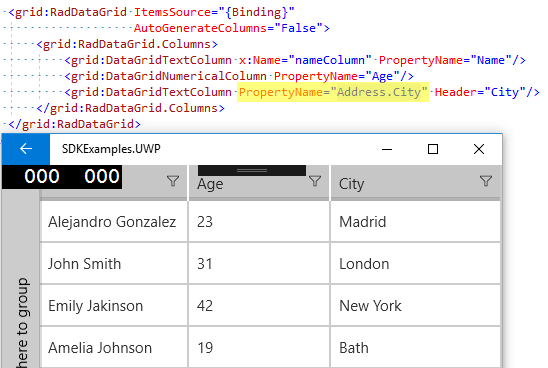548x368 pixels.
Task: Select the Alejandro Gonzalez cell
Action: (x=114, y=222)
